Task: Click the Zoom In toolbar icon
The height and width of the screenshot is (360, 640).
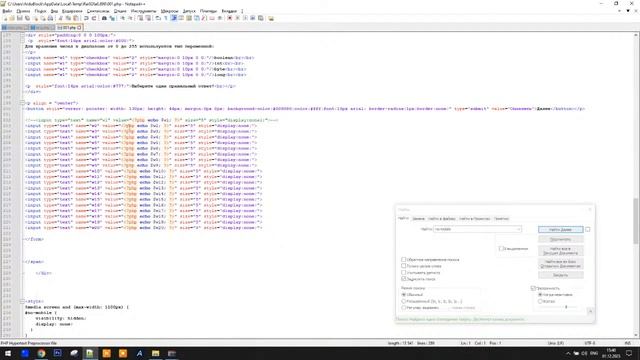Action: 122,18
